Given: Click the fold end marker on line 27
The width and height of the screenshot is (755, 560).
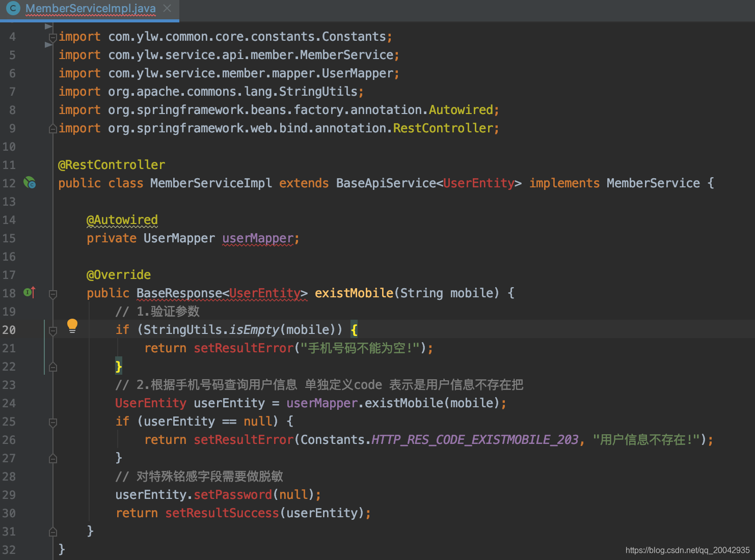Looking at the screenshot, I should [x=52, y=459].
